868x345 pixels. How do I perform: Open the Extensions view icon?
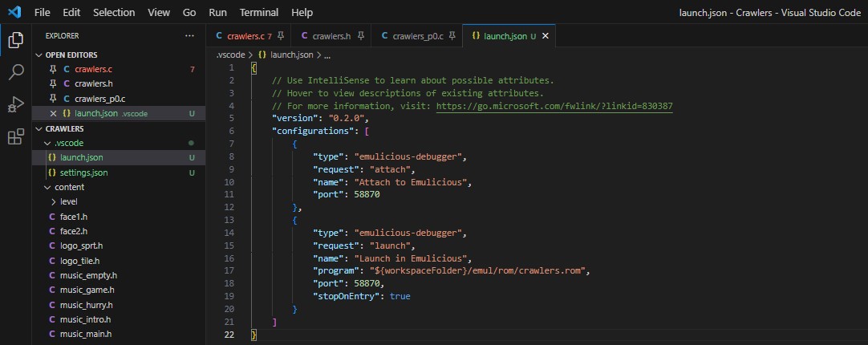pyautogui.click(x=16, y=136)
